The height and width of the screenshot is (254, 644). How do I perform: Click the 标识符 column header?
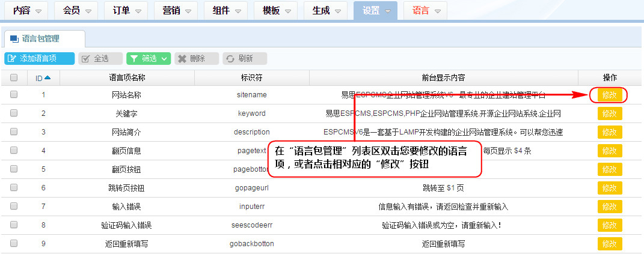tap(251, 77)
